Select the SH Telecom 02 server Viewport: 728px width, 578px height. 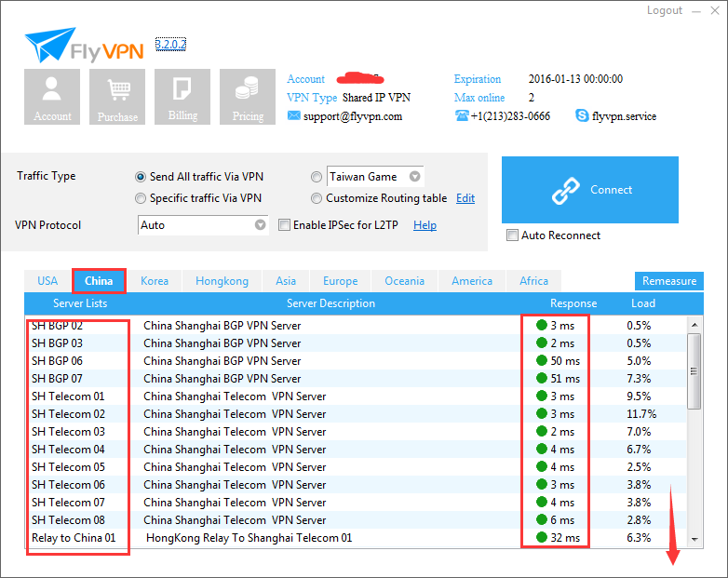tap(357, 413)
